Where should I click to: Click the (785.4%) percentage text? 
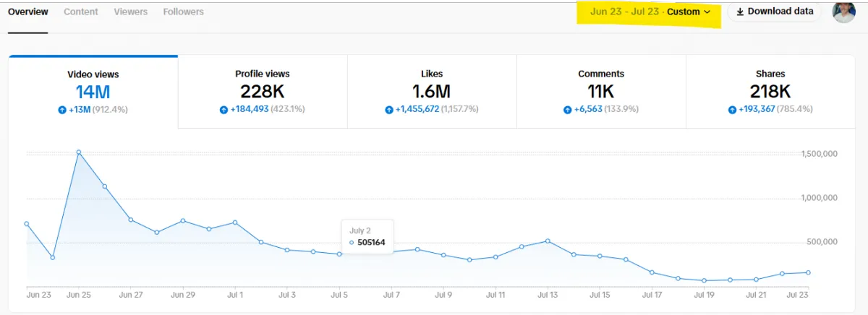795,110
